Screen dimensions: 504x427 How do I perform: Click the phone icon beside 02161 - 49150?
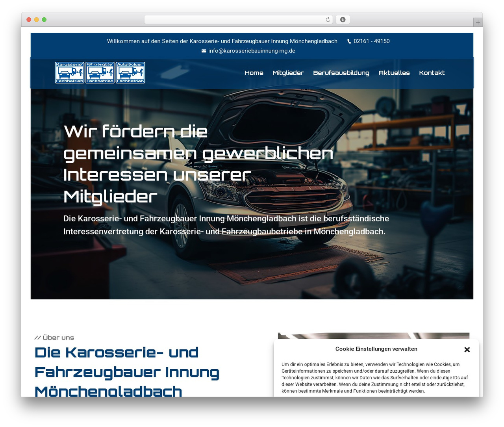(x=349, y=41)
